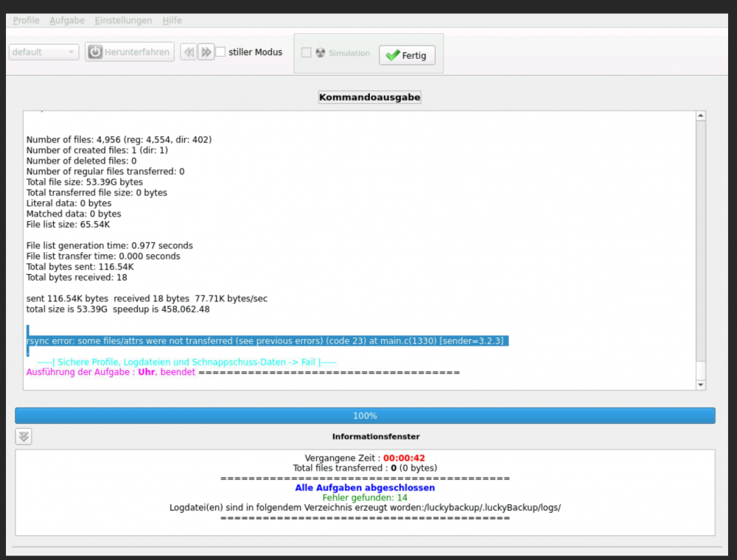
Task: Click the 'Total bytes sent: 116.54K' line
Action: click(80, 267)
